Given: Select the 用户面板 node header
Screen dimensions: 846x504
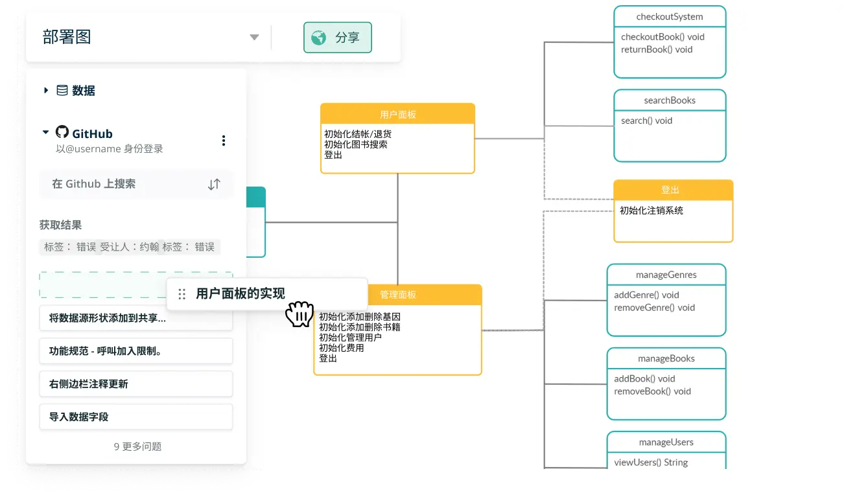Looking at the screenshot, I should pos(398,114).
